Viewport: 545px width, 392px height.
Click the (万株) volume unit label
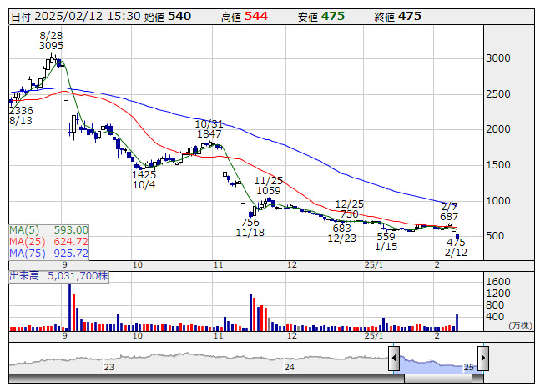click(520, 325)
